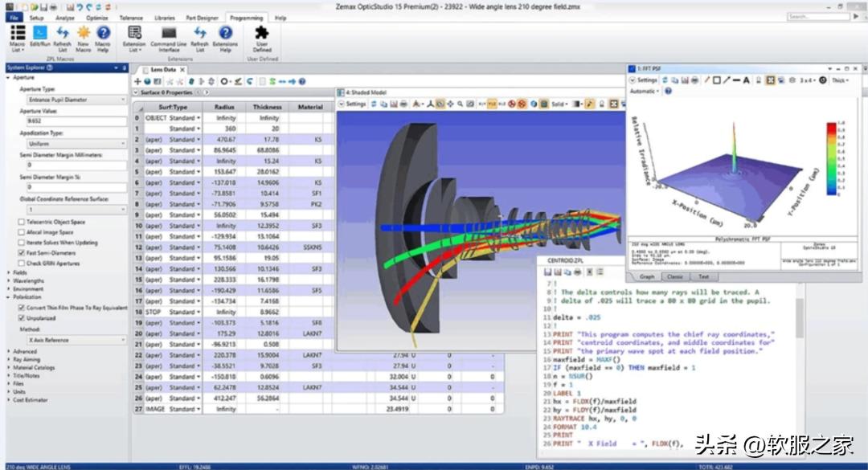Click the Graph button in the FFT PSF window
This screenshot has width=868, height=470.
(x=647, y=276)
